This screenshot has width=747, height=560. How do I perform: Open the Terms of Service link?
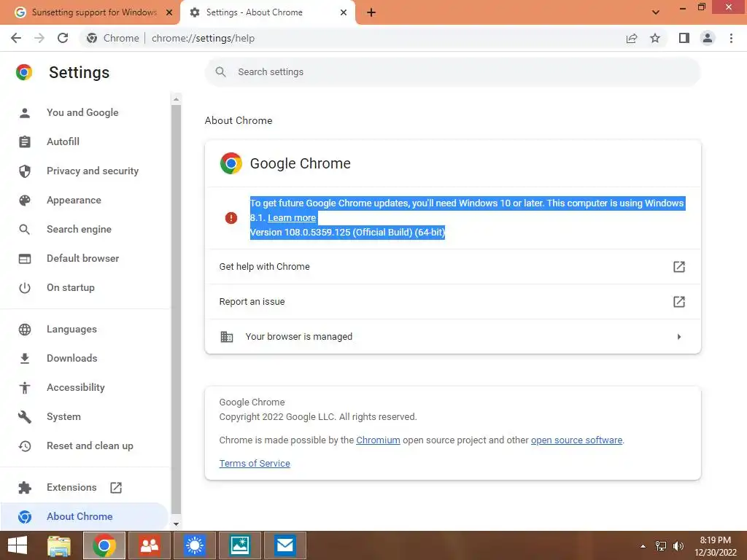point(255,463)
